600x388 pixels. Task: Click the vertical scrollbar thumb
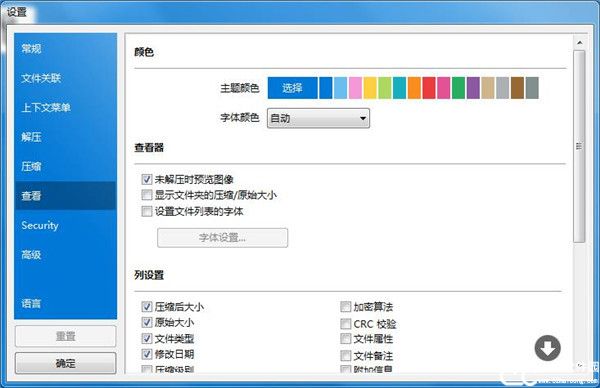point(579,146)
